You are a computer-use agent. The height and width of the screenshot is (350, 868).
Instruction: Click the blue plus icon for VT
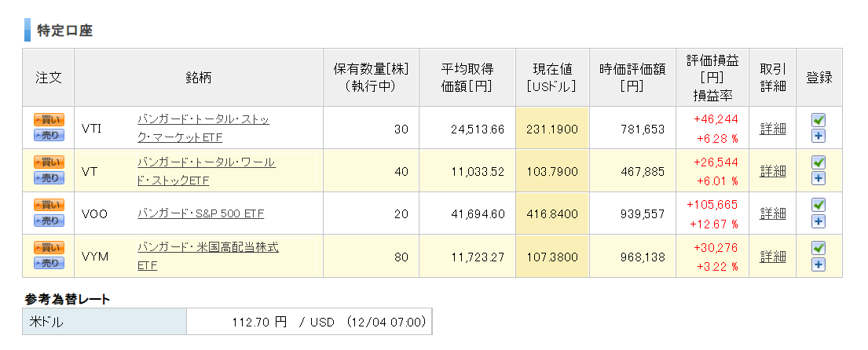click(819, 179)
